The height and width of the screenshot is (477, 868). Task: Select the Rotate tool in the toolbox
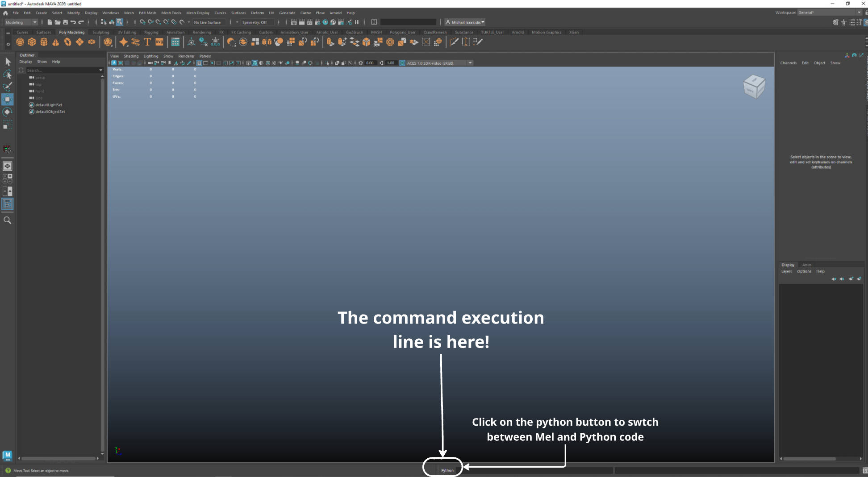8,112
